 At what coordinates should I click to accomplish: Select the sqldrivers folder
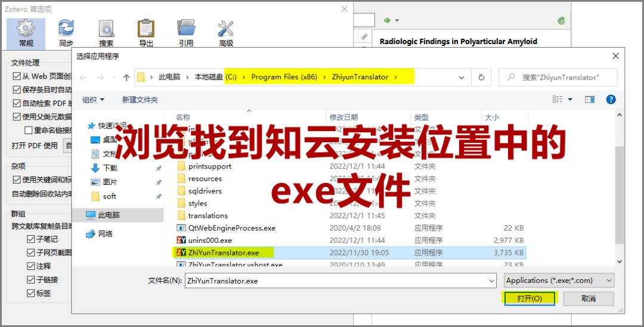(x=205, y=191)
